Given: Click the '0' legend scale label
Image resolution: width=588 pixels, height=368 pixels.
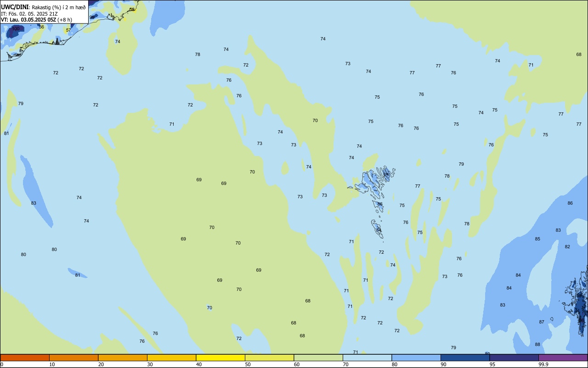Looking at the screenshot, I should 2,364.
